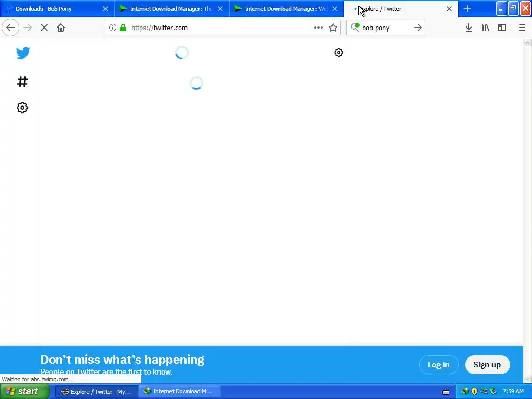
Task: Open the Explore settings gear above timeline
Action: 339,52
